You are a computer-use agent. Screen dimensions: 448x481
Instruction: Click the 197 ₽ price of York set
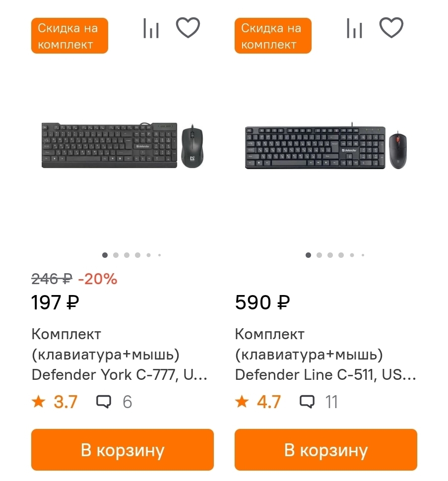55,302
